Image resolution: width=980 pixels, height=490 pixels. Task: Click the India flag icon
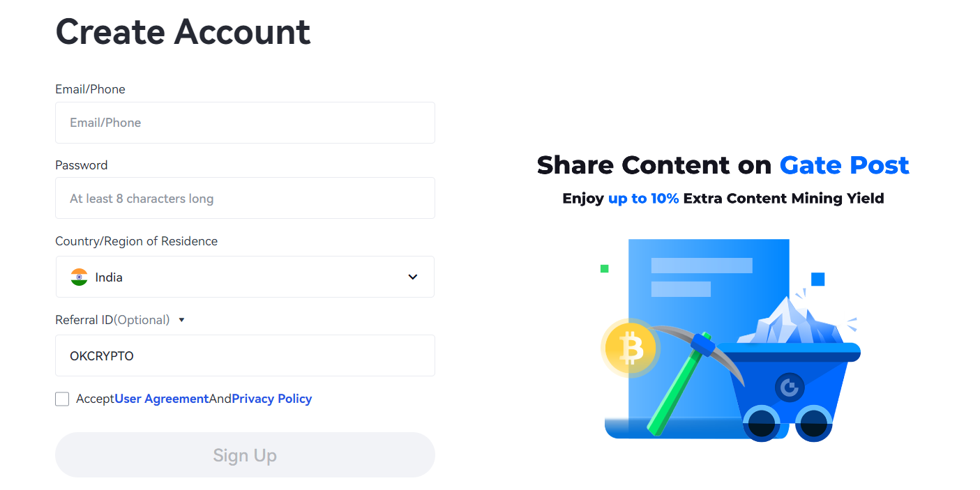(x=79, y=277)
